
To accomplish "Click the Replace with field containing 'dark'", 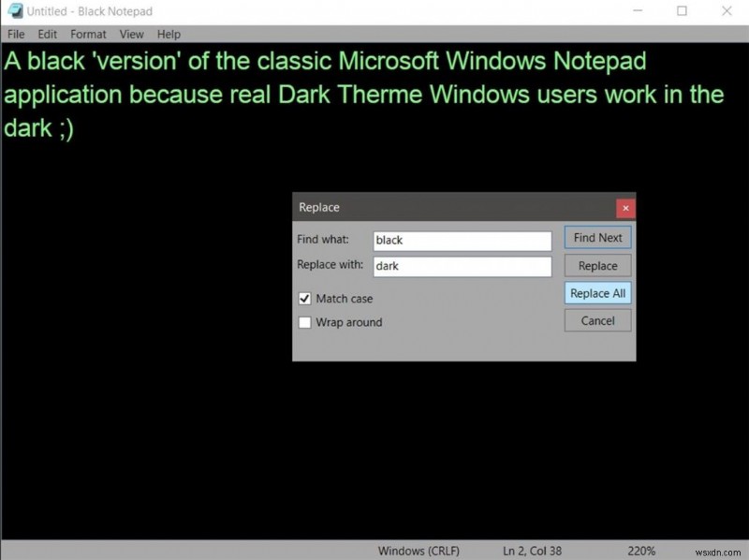I will point(462,267).
